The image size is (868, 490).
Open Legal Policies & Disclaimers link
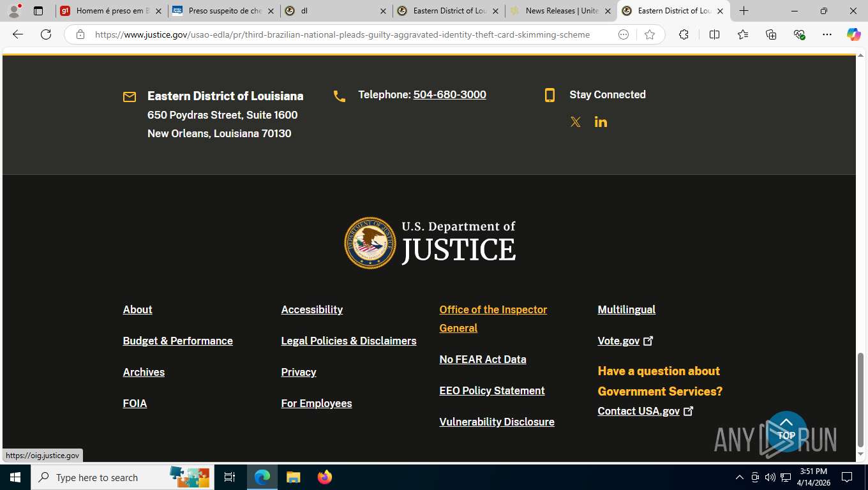(348, 341)
